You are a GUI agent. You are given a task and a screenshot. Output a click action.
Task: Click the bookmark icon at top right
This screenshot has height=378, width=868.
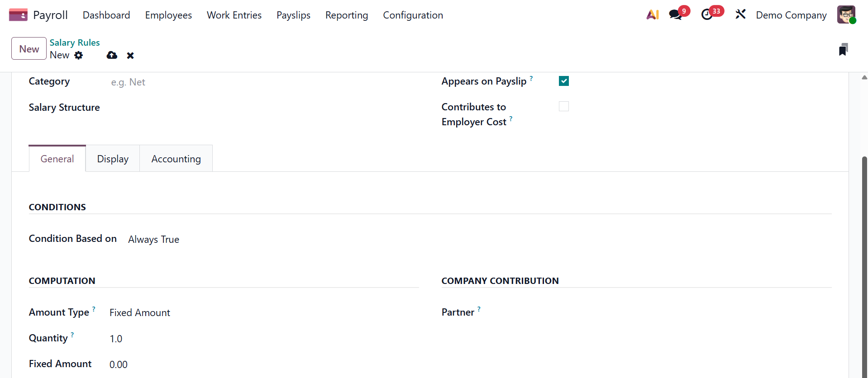click(x=843, y=49)
